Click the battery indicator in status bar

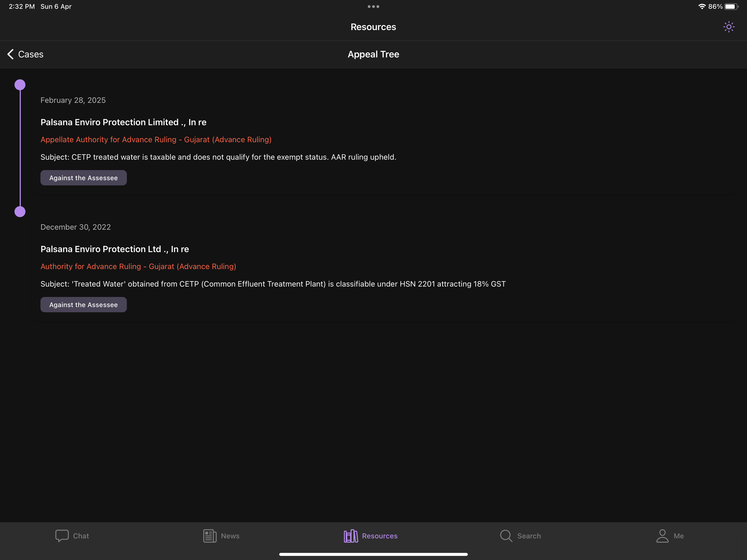coord(731,6)
